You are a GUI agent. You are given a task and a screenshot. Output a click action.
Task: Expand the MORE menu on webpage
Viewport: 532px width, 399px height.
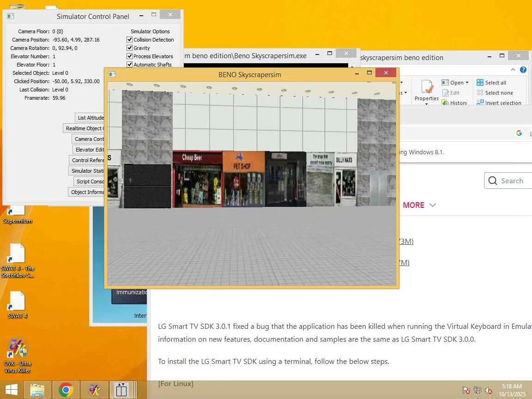click(x=419, y=205)
